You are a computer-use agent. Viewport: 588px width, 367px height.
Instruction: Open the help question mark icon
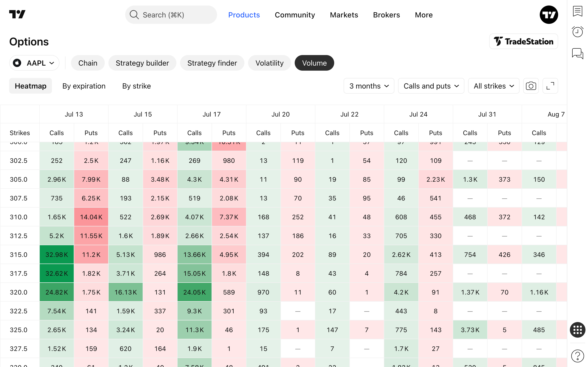[578, 356]
